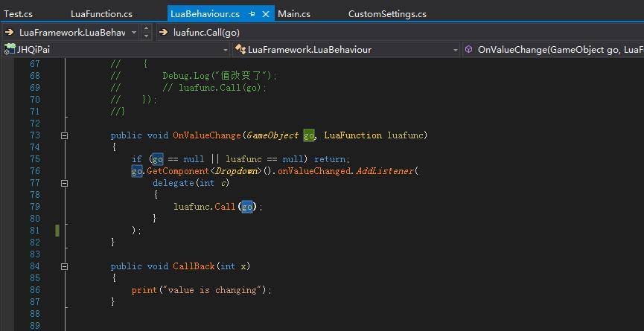This screenshot has height=331, width=644.
Task: Open the LuaFunction.cs tab
Action: 101,14
